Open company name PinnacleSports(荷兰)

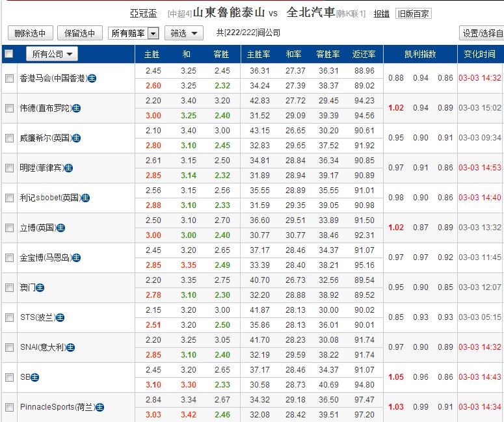tap(57, 407)
